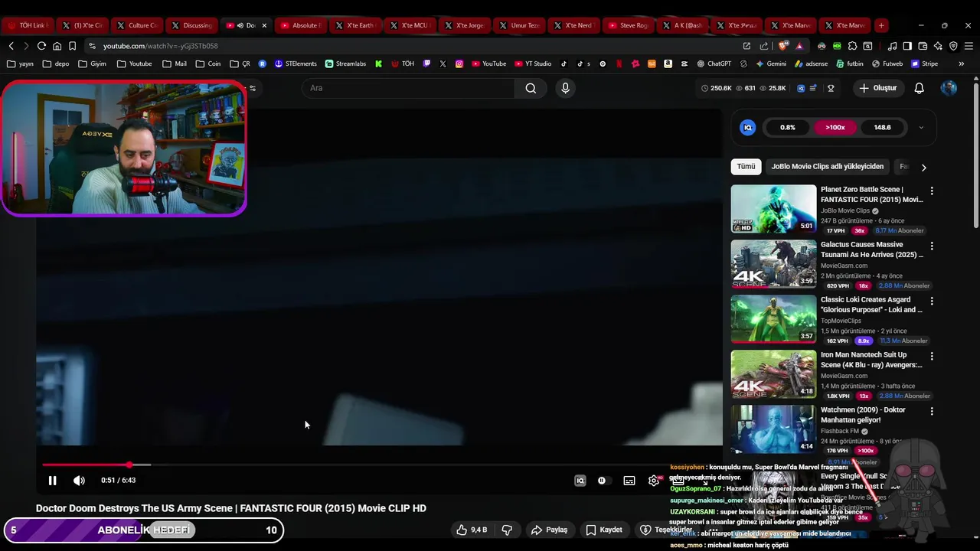Open options menu for Watchmen (2009) video
Image resolution: width=980 pixels, height=551 pixels.
tap(932, 411)
